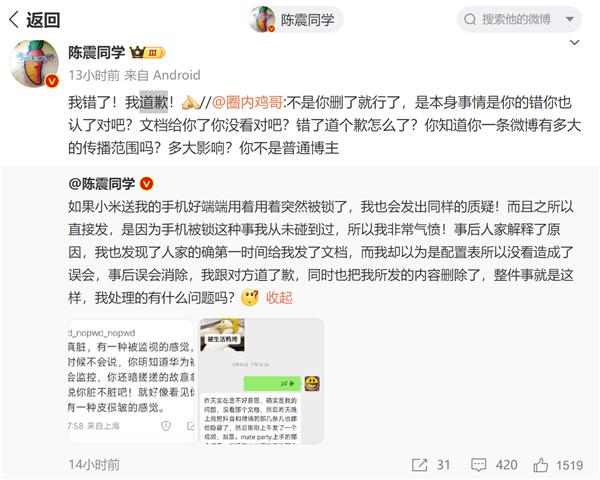Click the 返回 back label
Viewport: 600px width, 480px height.
[x=43, y=20]
